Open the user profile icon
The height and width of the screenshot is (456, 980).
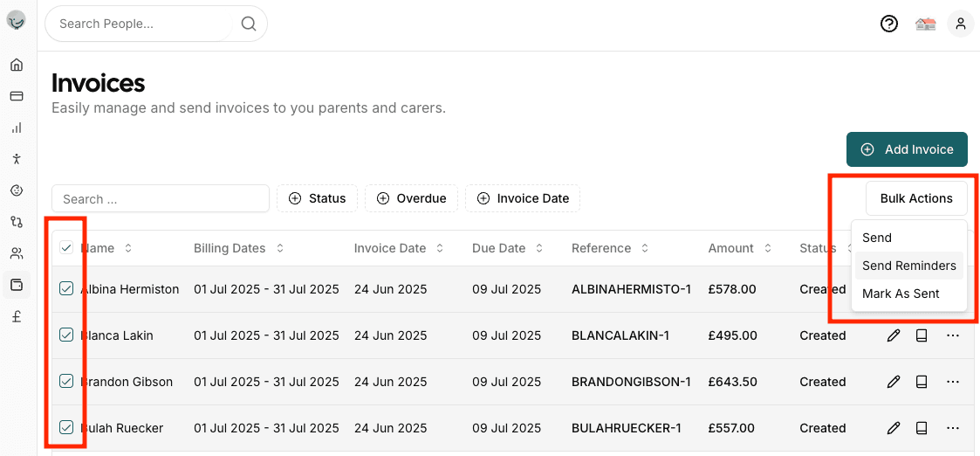coord(960,24)
